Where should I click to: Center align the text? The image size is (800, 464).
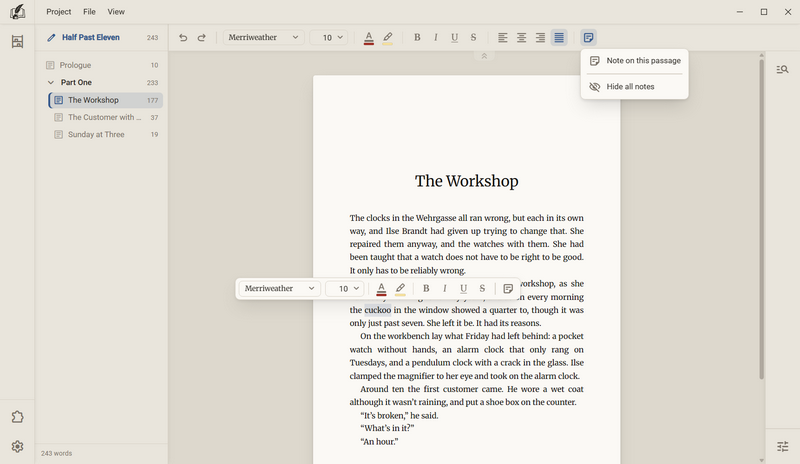tap(521, 37)
